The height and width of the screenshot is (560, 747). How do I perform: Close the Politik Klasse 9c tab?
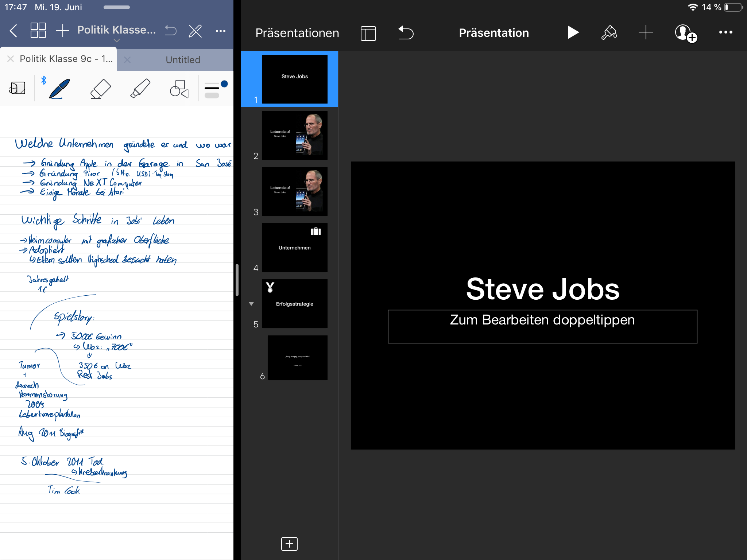(11, 59)
